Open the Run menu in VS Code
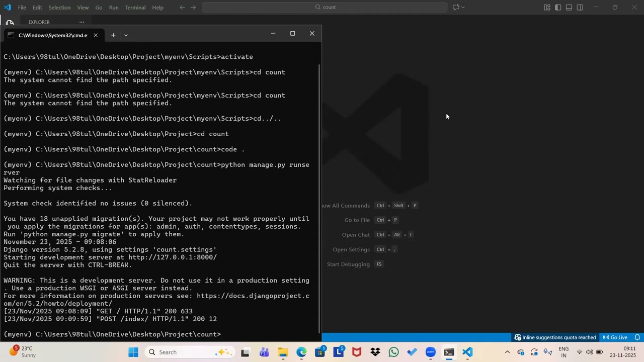The image size is (644, 362). coord(114,8)
